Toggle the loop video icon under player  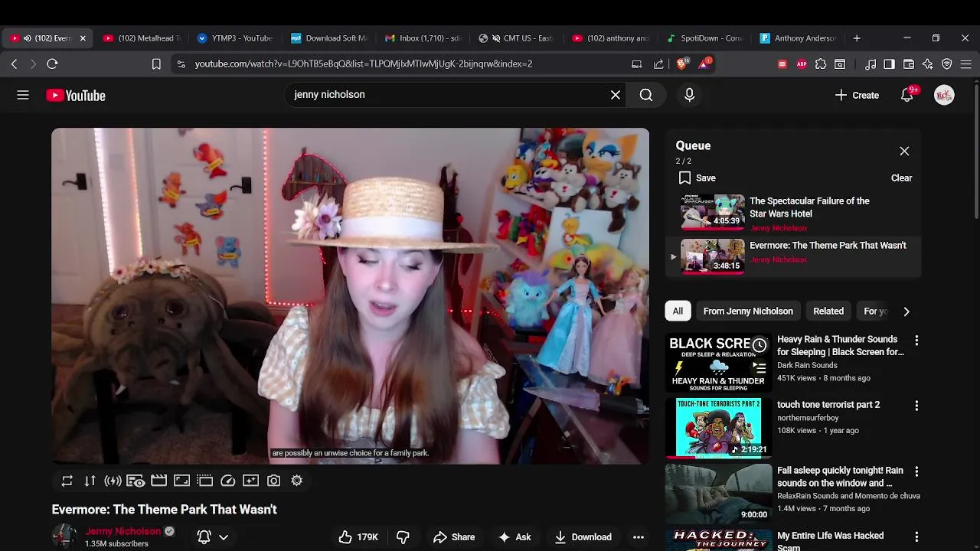67,481
